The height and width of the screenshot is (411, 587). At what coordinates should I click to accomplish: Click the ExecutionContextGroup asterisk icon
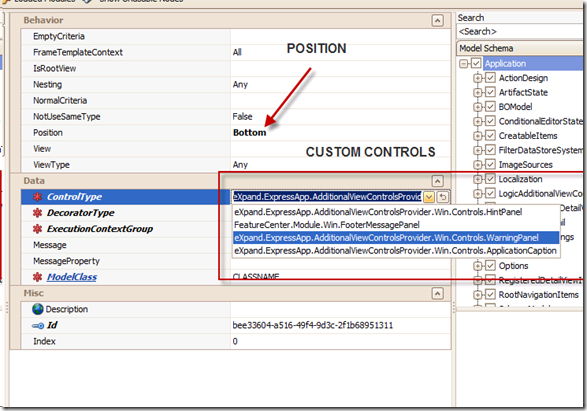pyautogui.click(x=37, y=229)
